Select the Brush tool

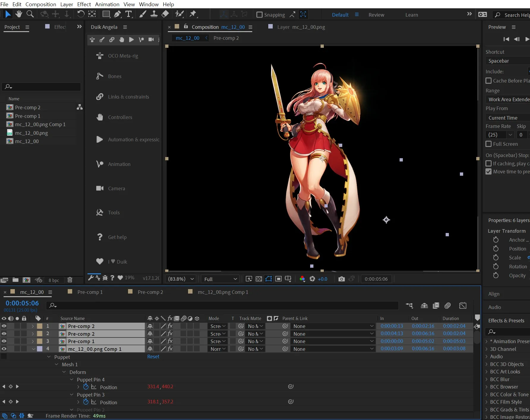tap(143, 14)
